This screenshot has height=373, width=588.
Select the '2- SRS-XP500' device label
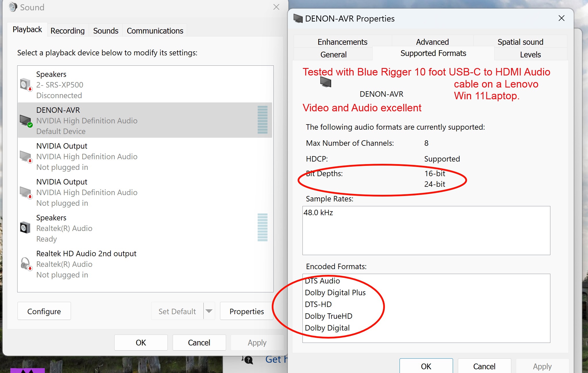click(60, 85)
